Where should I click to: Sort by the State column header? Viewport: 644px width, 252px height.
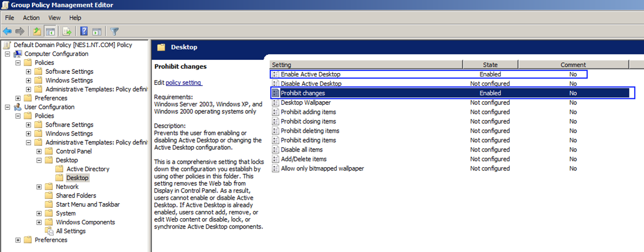click(x=490, y=64)
